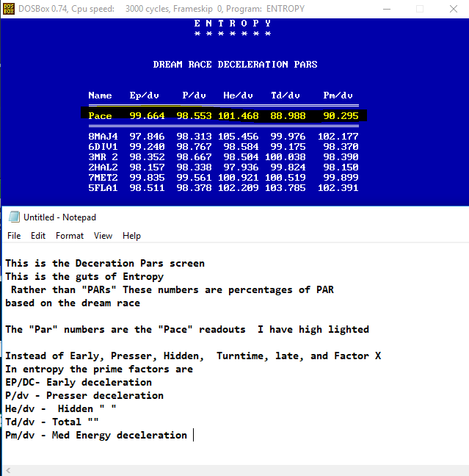Click the 'He/dv' column header in DOSBox
This screenshot has height=476, width=469.
coord(238,95)
